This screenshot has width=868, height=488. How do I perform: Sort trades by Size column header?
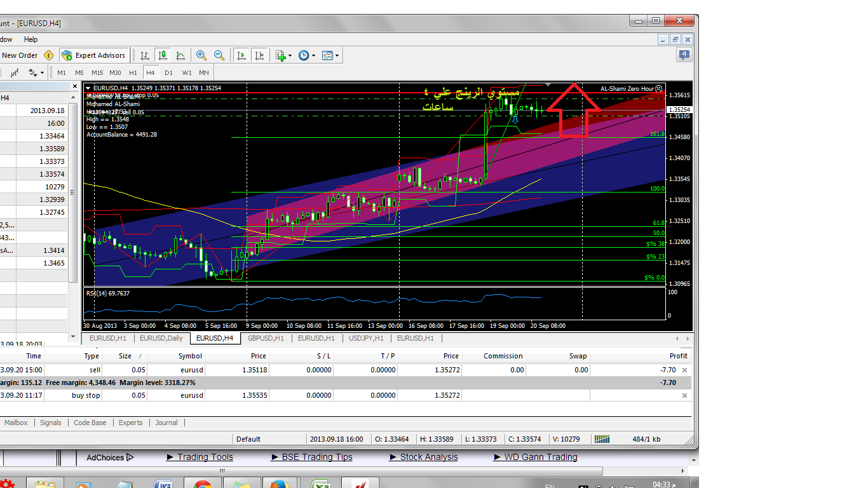[125, 356]
